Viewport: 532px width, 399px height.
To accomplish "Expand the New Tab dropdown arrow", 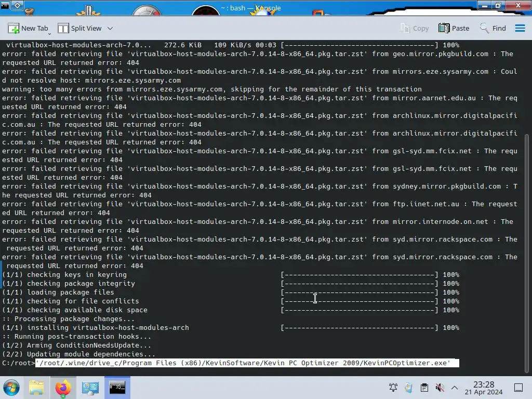I will tap(49, 34).
